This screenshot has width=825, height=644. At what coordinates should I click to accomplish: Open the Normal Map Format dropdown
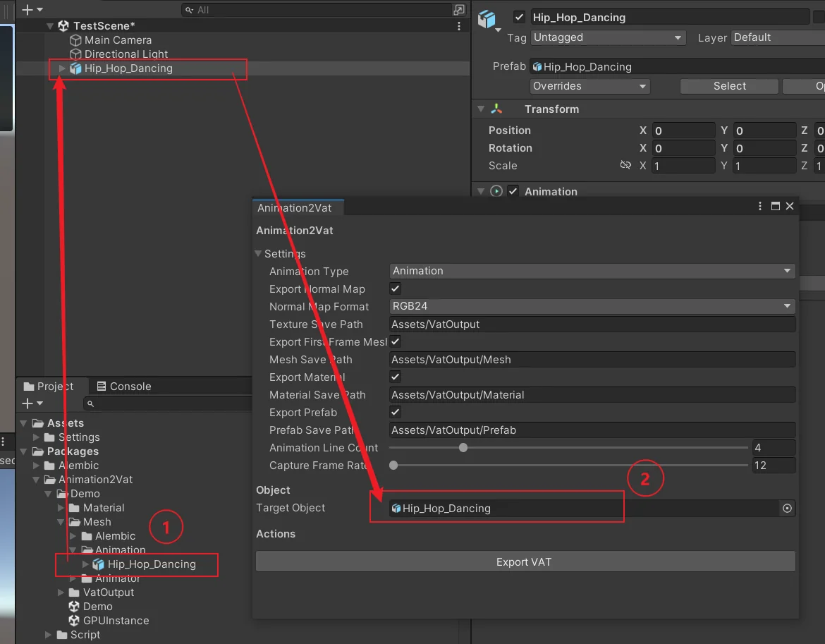coord(592,305)
